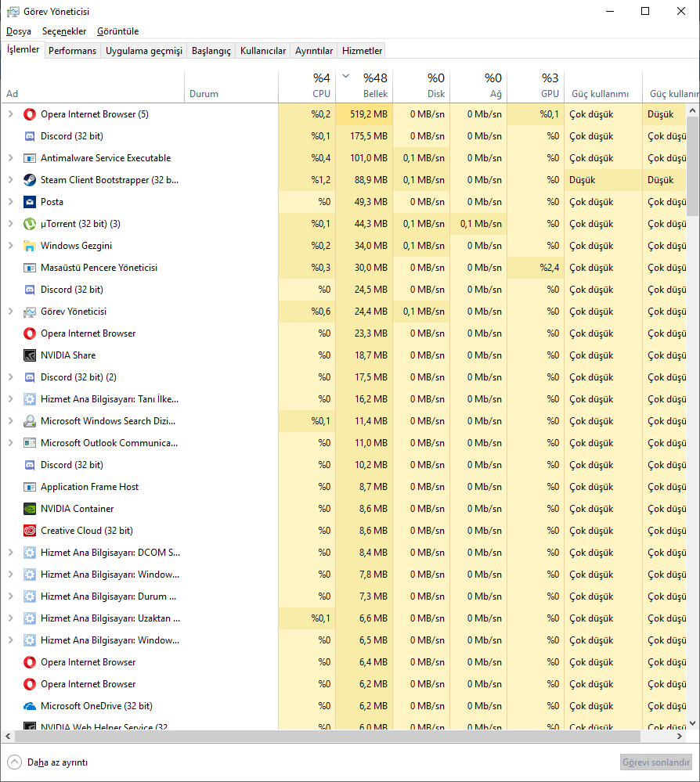Expand Hizmet Ana Bilgisayarı: DCOM row

pos(10,553)
